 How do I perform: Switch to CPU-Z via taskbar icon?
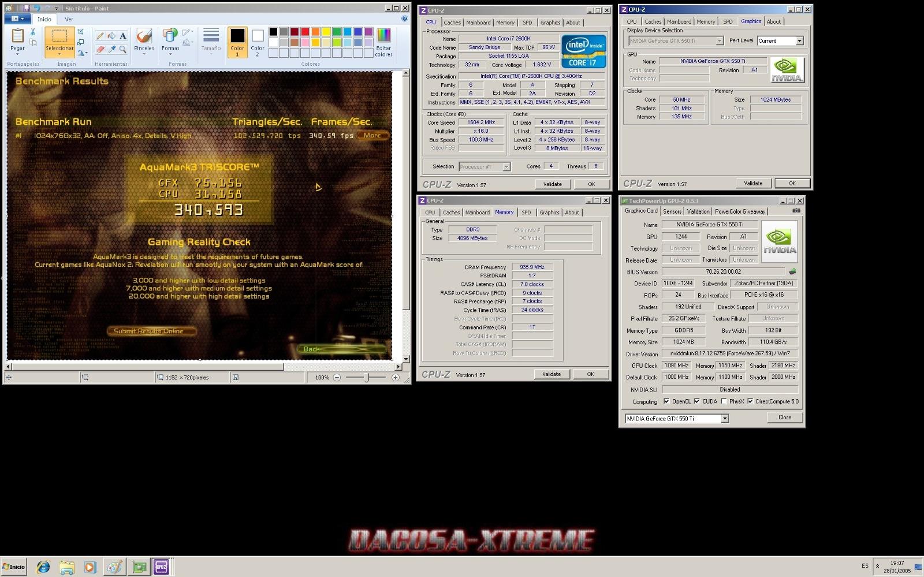[161, 567]
